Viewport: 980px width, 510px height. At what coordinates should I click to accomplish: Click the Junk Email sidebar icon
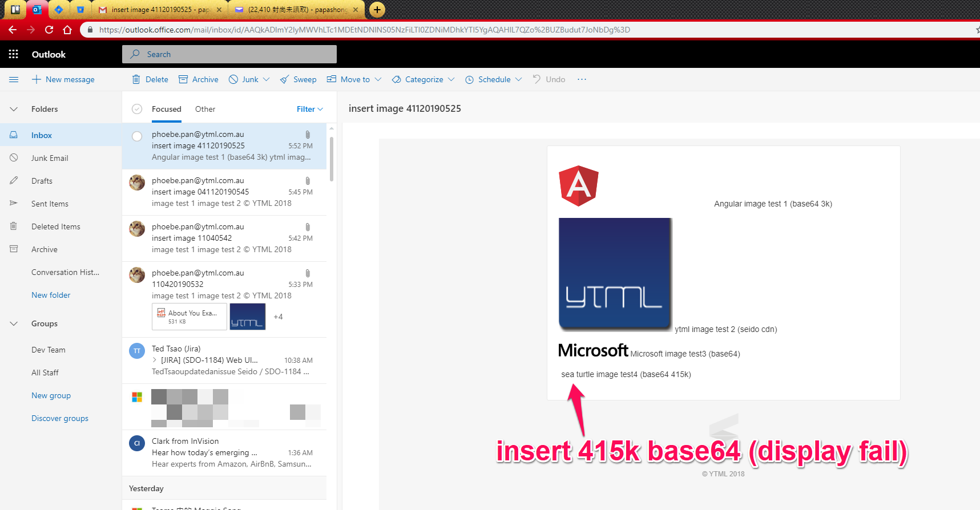pos(14,157)
